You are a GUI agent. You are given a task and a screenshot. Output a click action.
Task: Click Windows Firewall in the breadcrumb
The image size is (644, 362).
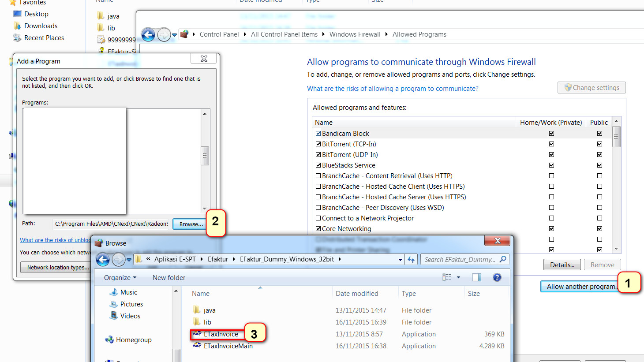pyautogui.click(x=355, y=34)
